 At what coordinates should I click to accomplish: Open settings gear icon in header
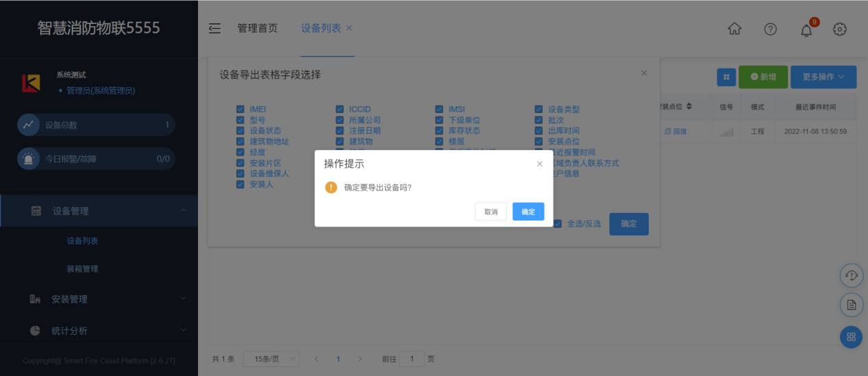tap(840, 29)
